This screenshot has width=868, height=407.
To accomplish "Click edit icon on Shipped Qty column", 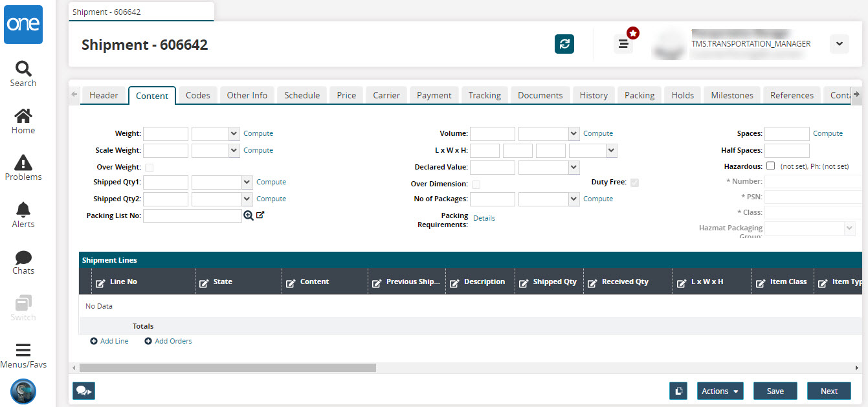I will (524, 283).
